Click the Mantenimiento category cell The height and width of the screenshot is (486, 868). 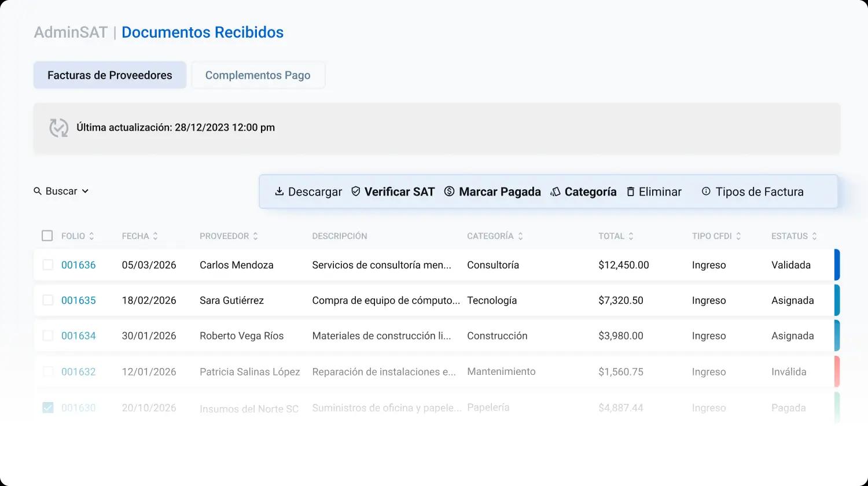(501, 371)
